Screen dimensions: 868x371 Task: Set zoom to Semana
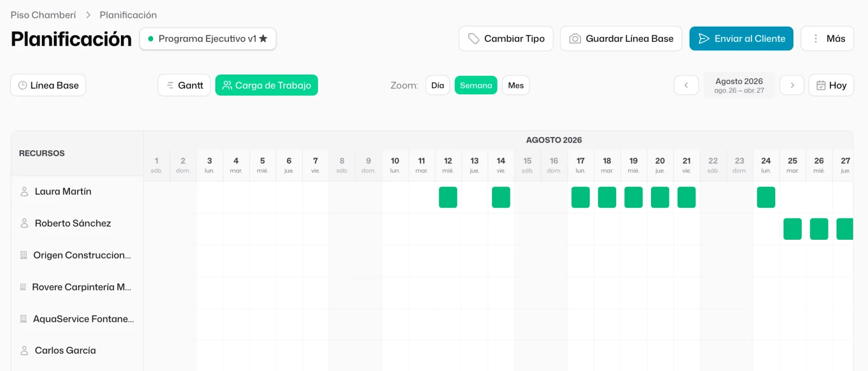click(x=476, y=85)
